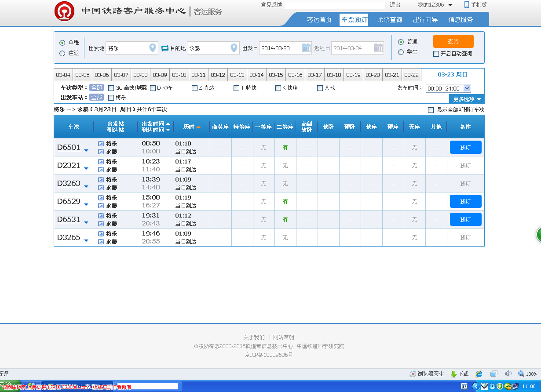Sort by duration using the orange arrow
Viewport: 541px width, 392px height.
pyautogui.click(x=198, y=127)
